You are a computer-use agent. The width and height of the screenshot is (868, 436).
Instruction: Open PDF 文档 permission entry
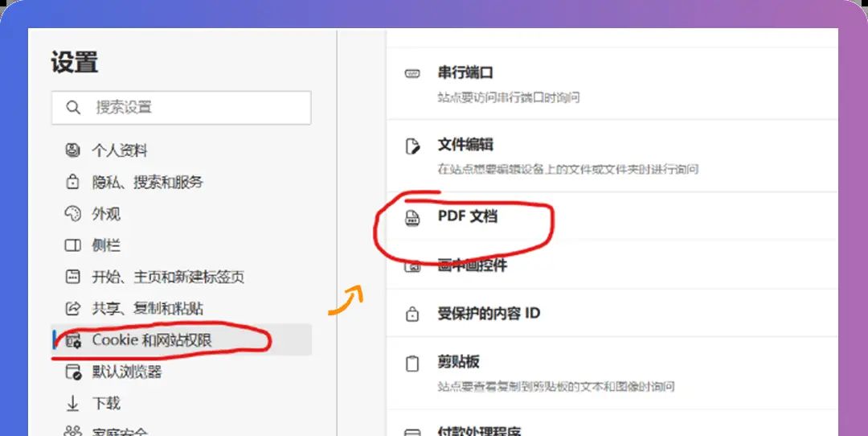(612, 216)
